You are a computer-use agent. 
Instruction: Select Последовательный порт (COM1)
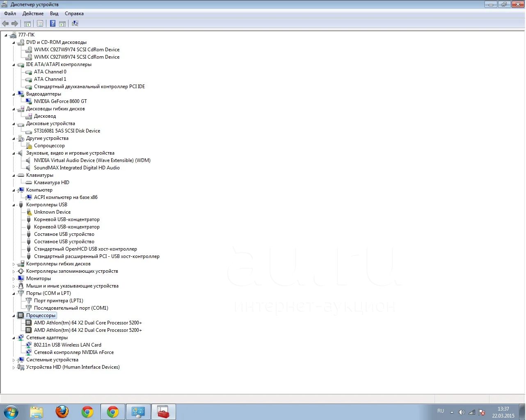71,308
